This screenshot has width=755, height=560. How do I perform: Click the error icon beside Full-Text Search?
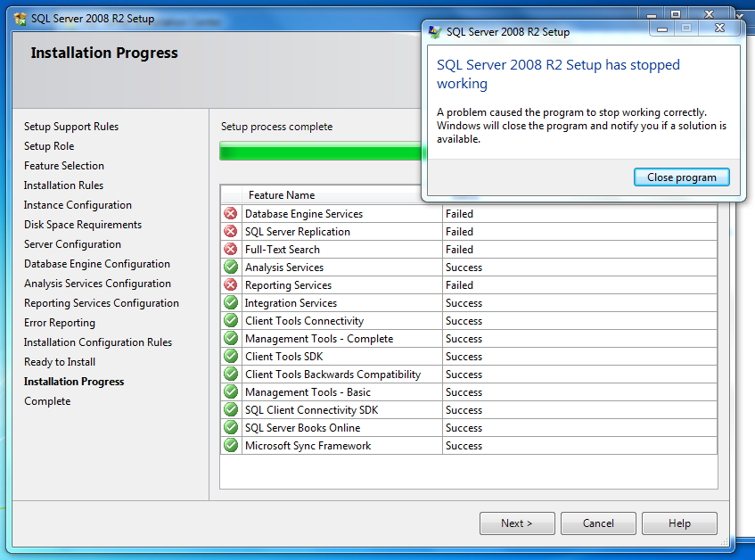[x=231, y=250]
